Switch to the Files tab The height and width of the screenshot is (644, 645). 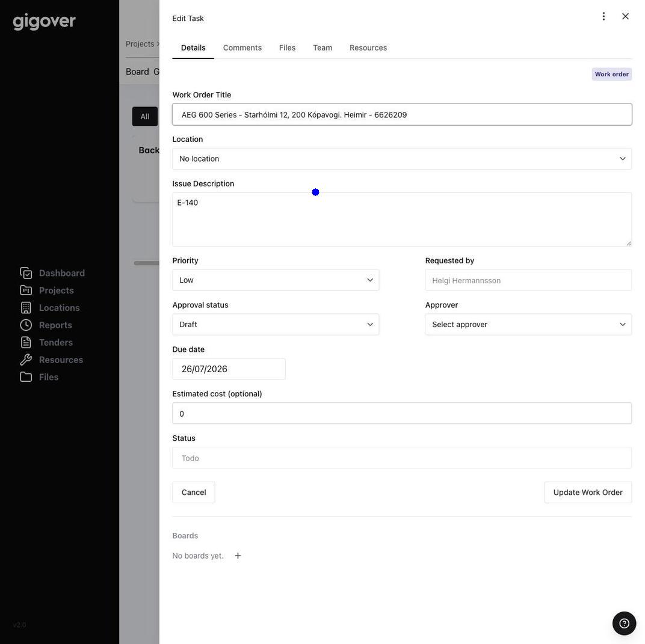(287, 48)
